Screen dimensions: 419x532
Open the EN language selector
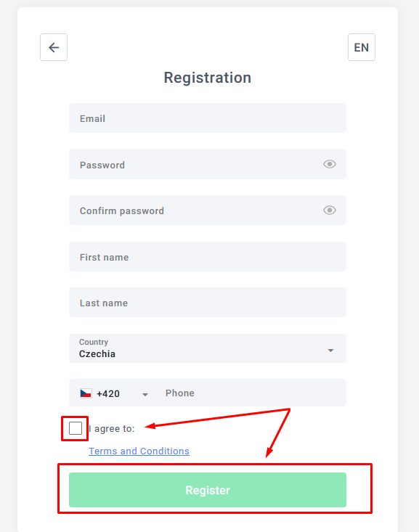coord(362,47)
